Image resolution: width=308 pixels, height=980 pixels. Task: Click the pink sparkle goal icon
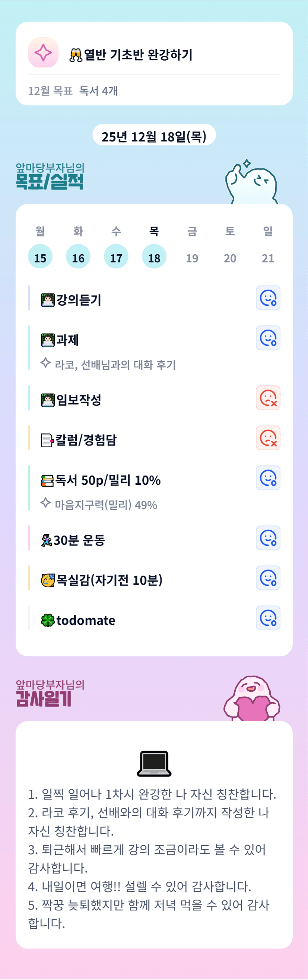point(43,52)
